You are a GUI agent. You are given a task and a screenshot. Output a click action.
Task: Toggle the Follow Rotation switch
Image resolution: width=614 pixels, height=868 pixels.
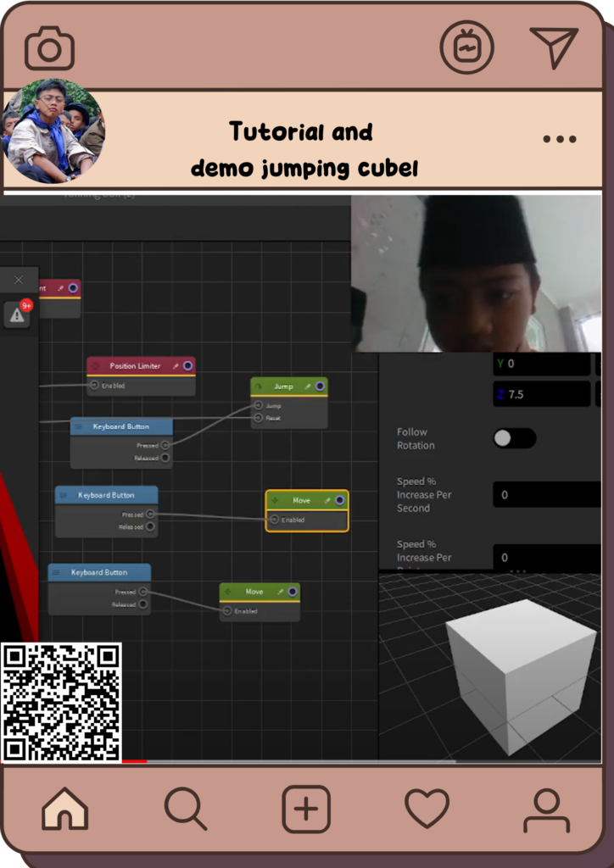(x=514, y=438)
